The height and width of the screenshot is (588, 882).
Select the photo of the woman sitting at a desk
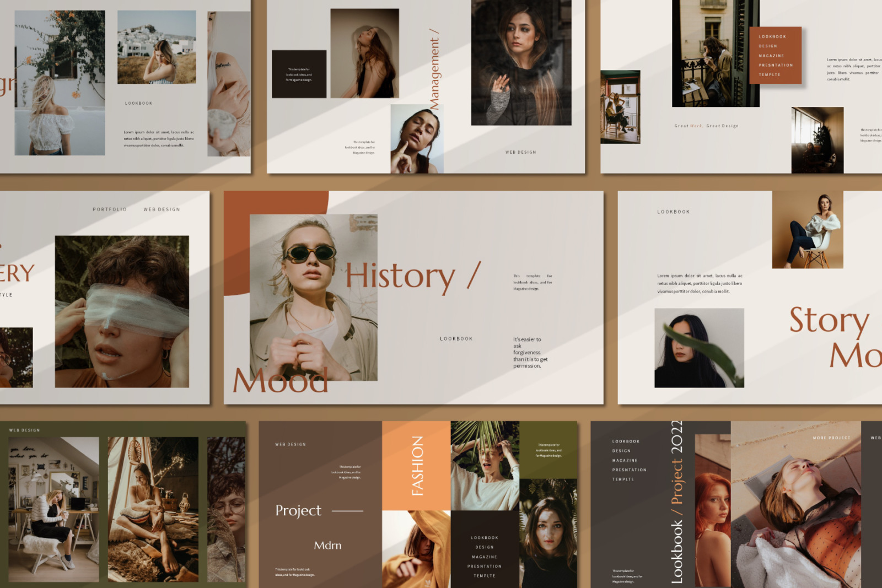click(x=53, y=509)
